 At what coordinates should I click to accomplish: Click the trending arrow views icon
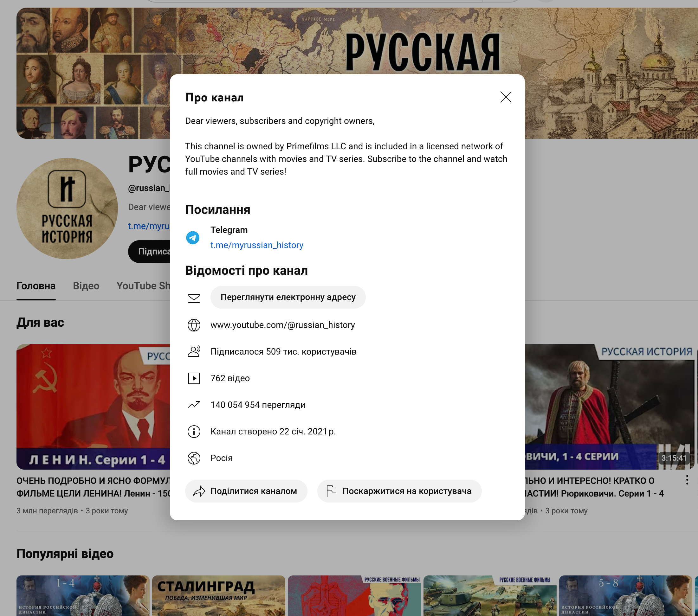[x=194, y=405]
